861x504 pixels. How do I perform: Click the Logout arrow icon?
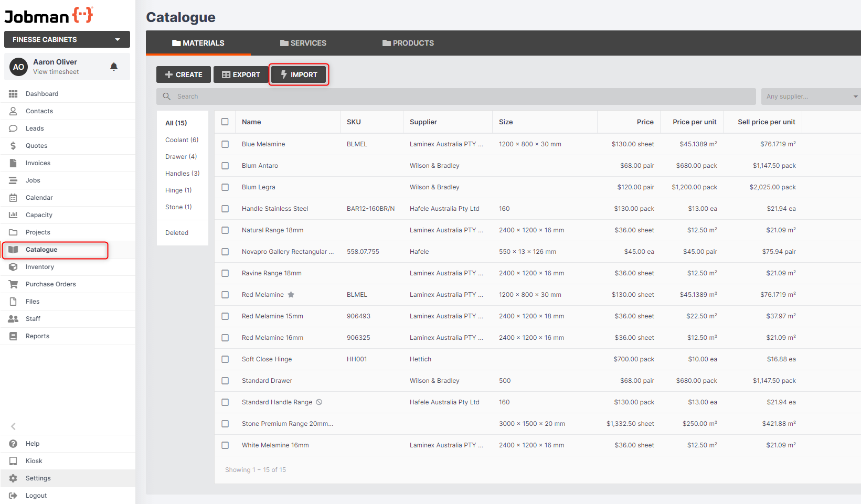[x=13, y=496]
